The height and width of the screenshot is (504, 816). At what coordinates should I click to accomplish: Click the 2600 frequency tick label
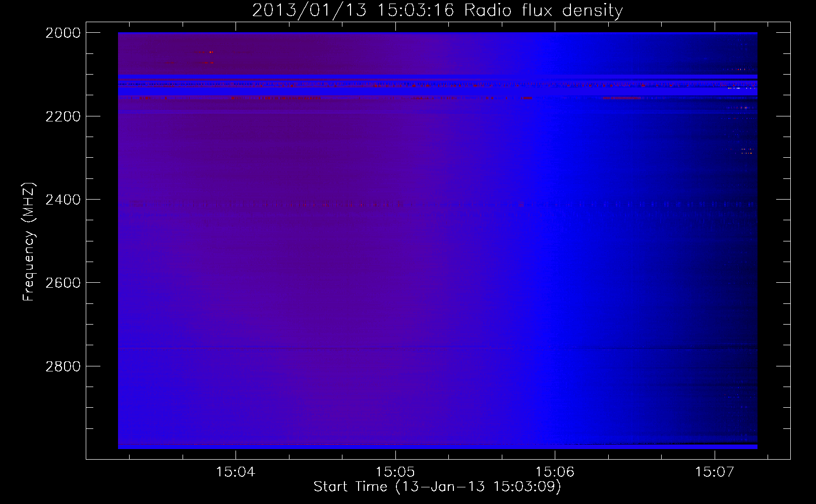63,283
